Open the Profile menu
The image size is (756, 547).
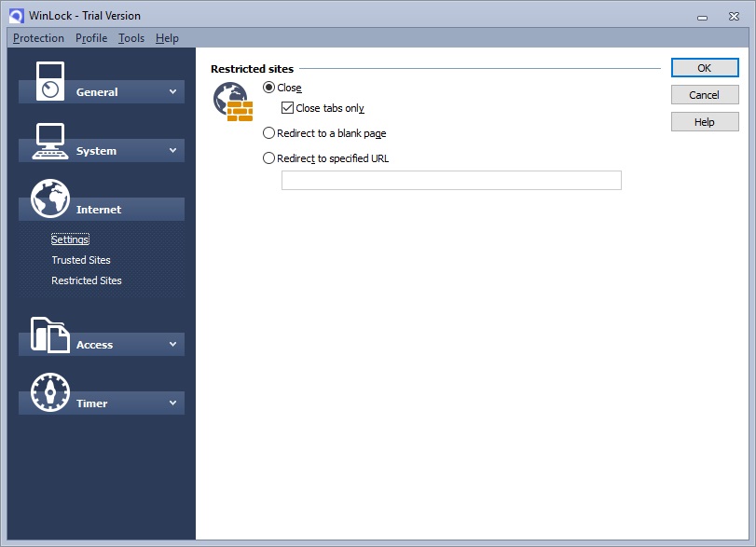pyautogui.click(x=91, y=38)
